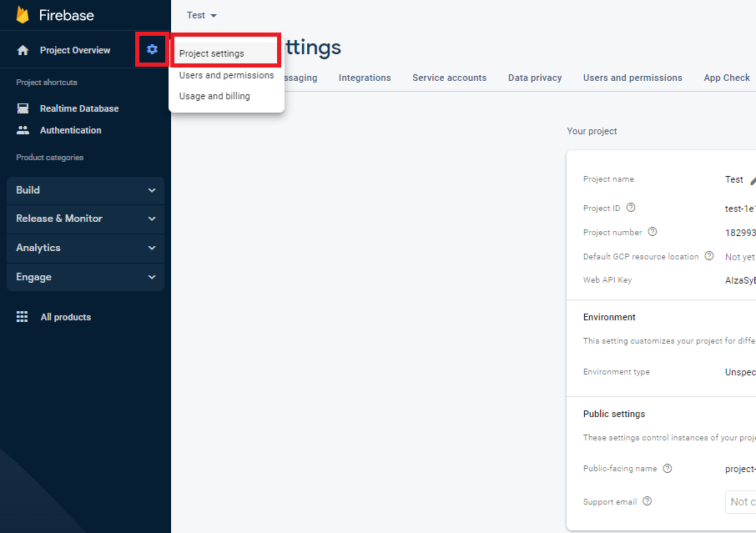
Task: Click the Your project heading
Action: (592, 131)
